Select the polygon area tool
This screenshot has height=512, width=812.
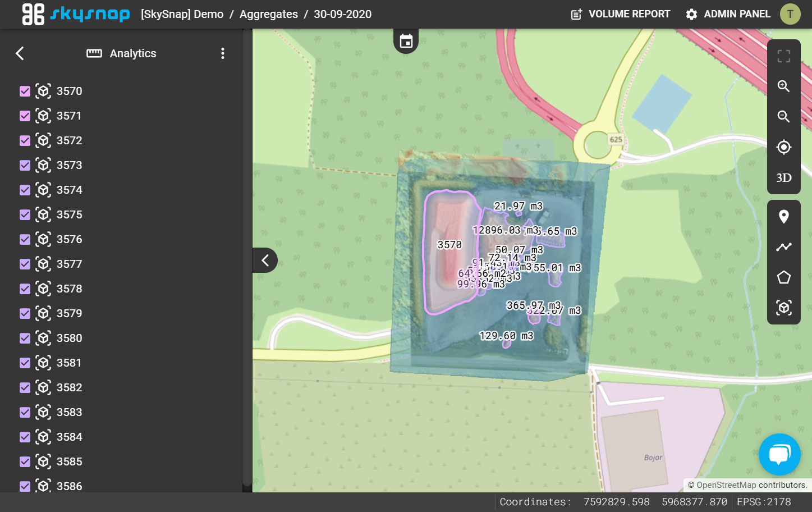pyautogui.click(x=784, y=277)
